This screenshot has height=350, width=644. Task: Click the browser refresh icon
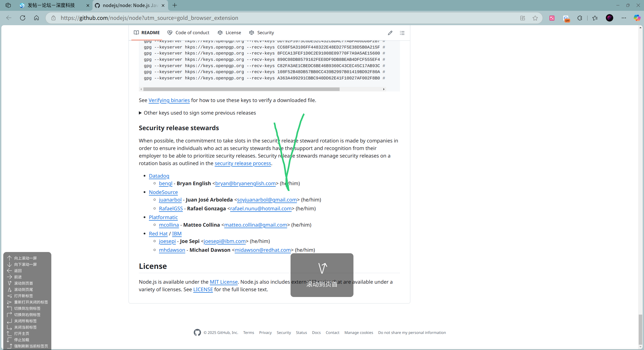point(23,18)
